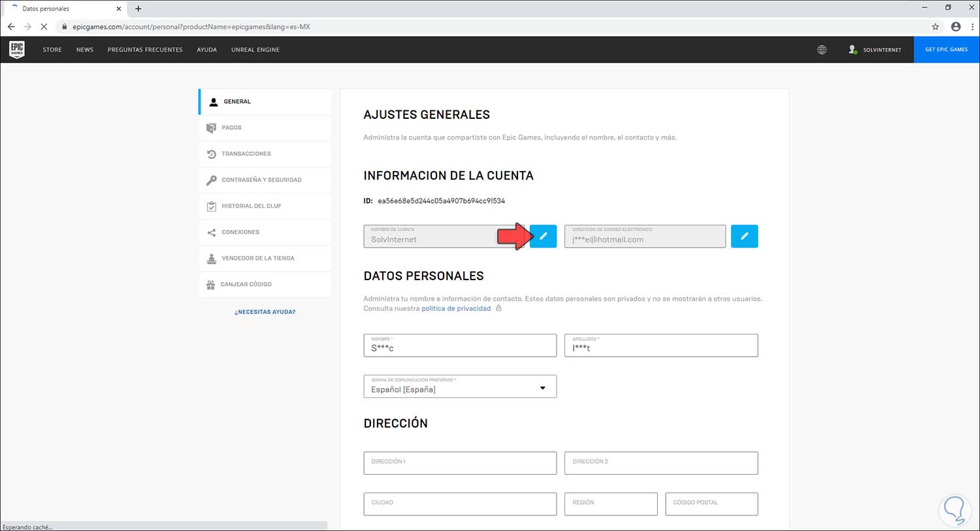This screenshot has height=531, width=980.
Task: Click the Vendedor de la tienda icon
Action: (211, 259)
